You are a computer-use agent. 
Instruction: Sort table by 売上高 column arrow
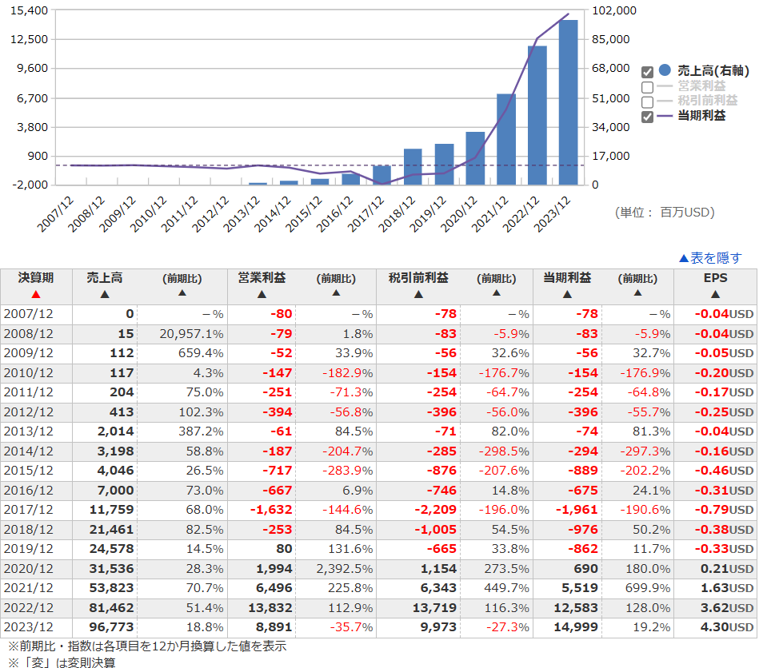pyautogui.click(x=104, y=294)
